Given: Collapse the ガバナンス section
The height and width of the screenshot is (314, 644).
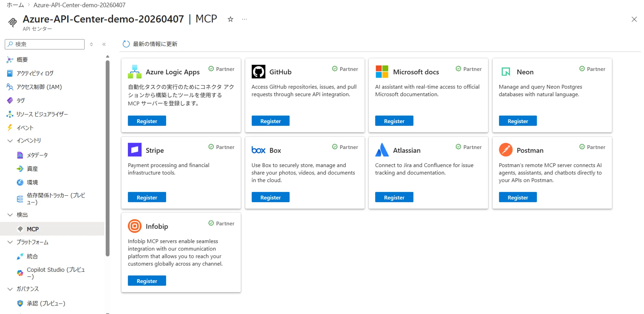Looking at the screenshot, I should pyautogui.click(x=10, y=289).
